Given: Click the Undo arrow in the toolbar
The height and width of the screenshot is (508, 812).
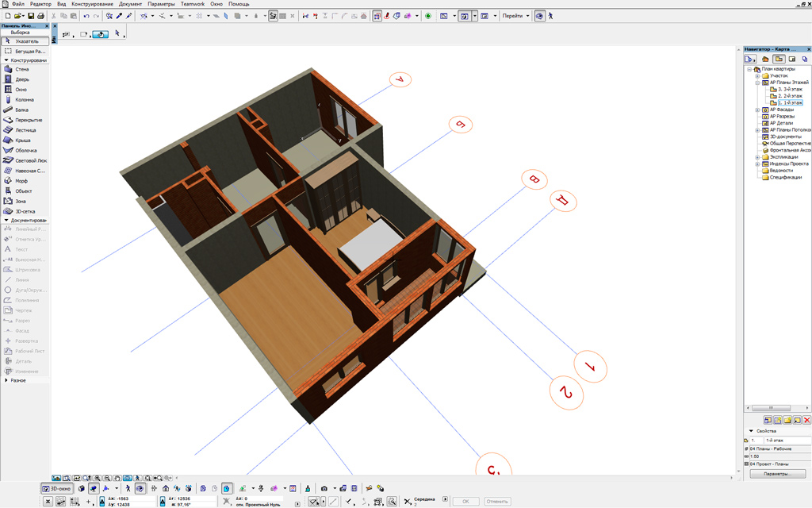Looking at the screenshot, I should tap(86, 16).
